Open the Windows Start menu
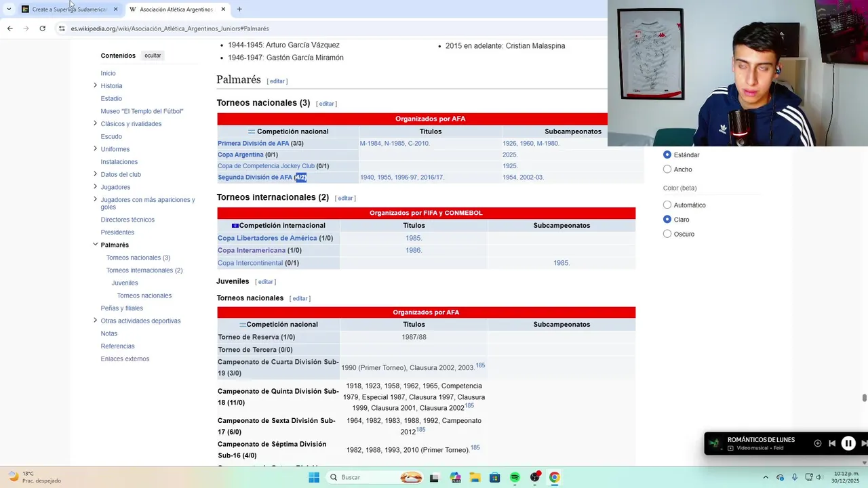Viewport: 868px width, 488px height. pos(313,477)
